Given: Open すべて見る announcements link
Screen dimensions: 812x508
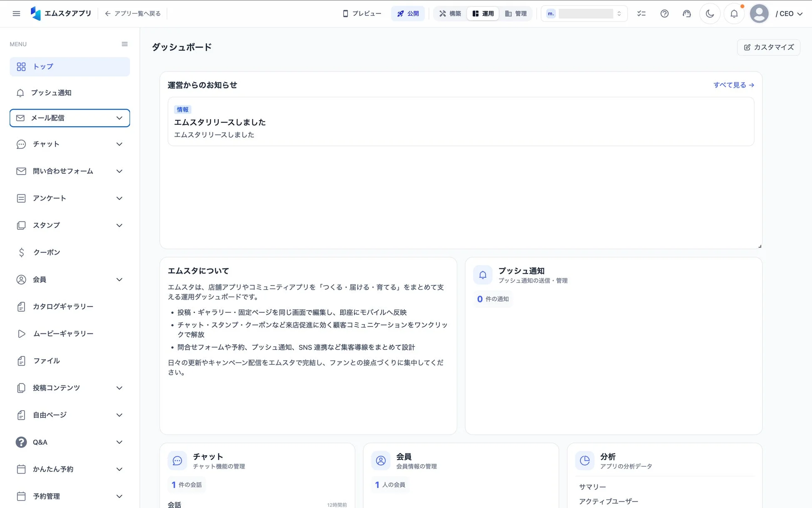Looking at the screenshot, I should point(734,85).
